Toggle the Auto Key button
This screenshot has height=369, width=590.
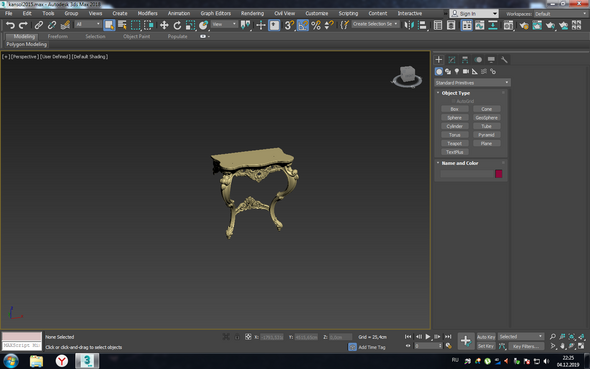(x=486, y=337)
